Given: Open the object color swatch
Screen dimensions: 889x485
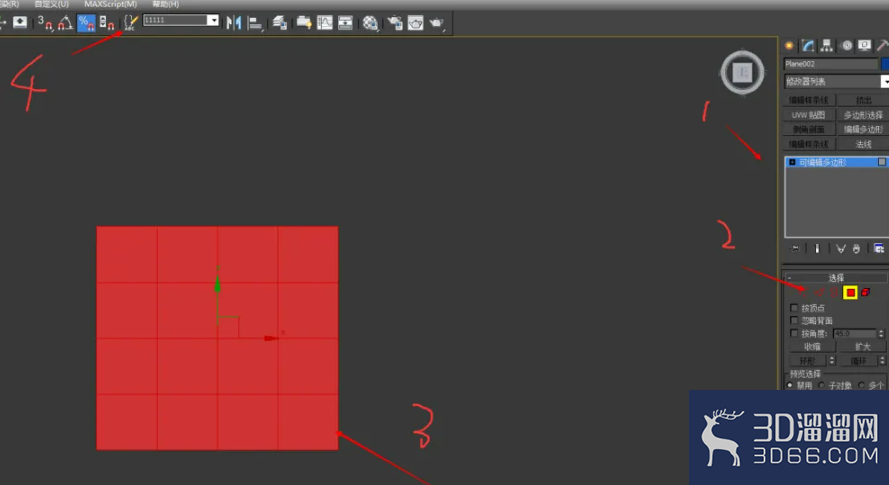Looking at the screenshot, I should click(x=885, y=64).
